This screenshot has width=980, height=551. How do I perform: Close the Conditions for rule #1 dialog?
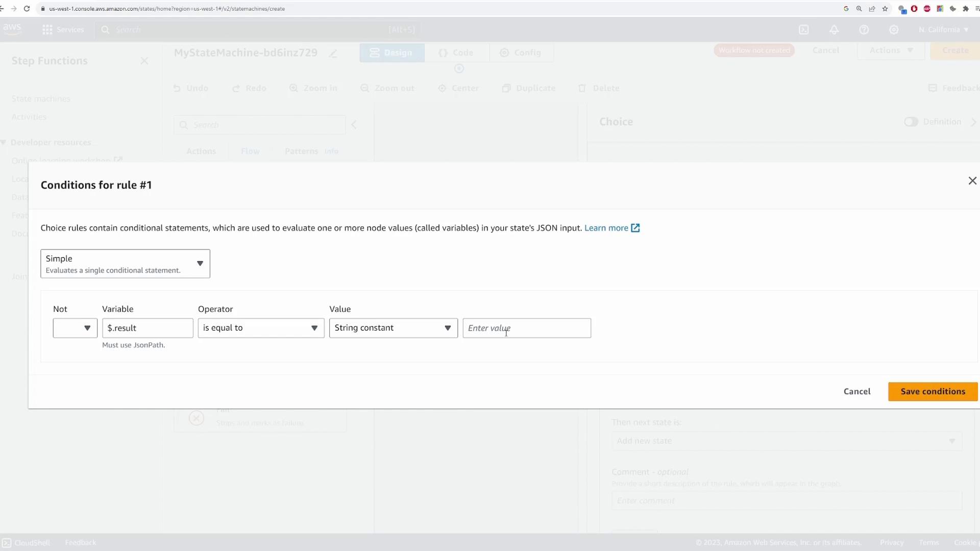coord(972,181)
